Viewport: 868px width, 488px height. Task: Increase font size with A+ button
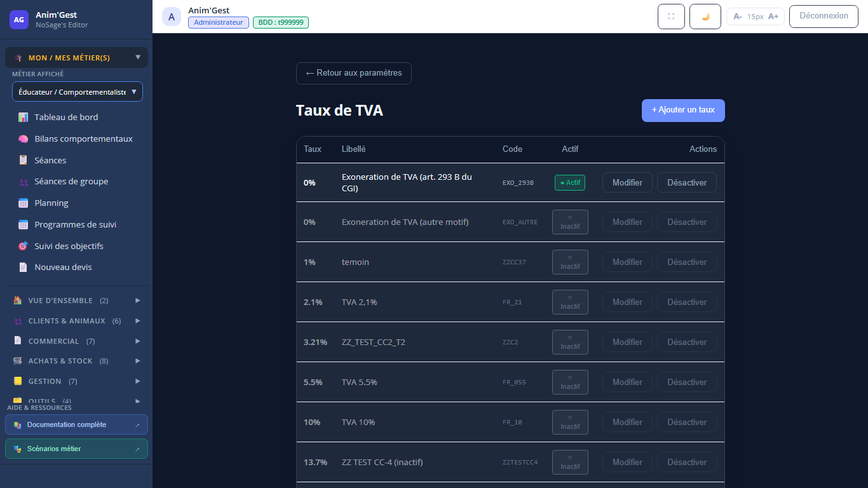[773, 17]
